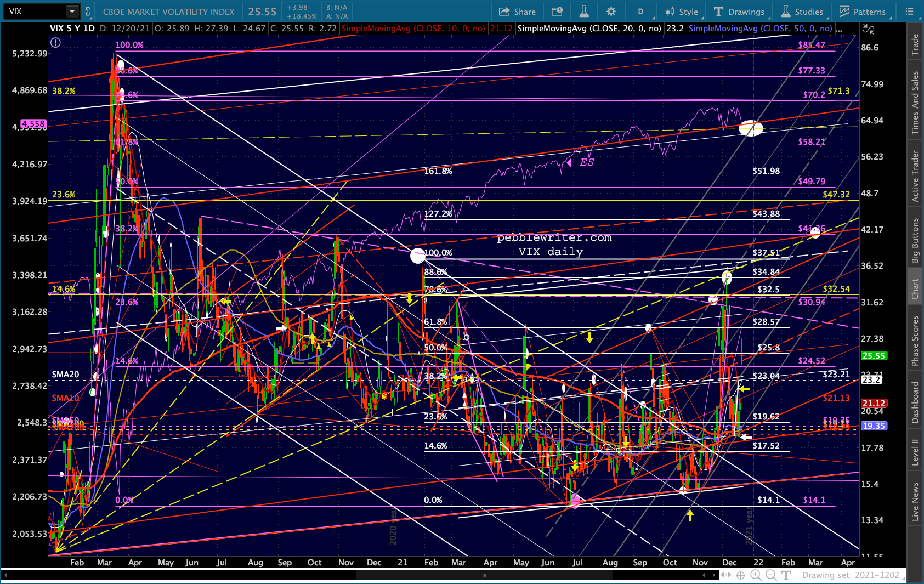Screen dimensions: 924x584
Task: Click the text T tool at chart bottom
Action: click(x=786, y=575)
